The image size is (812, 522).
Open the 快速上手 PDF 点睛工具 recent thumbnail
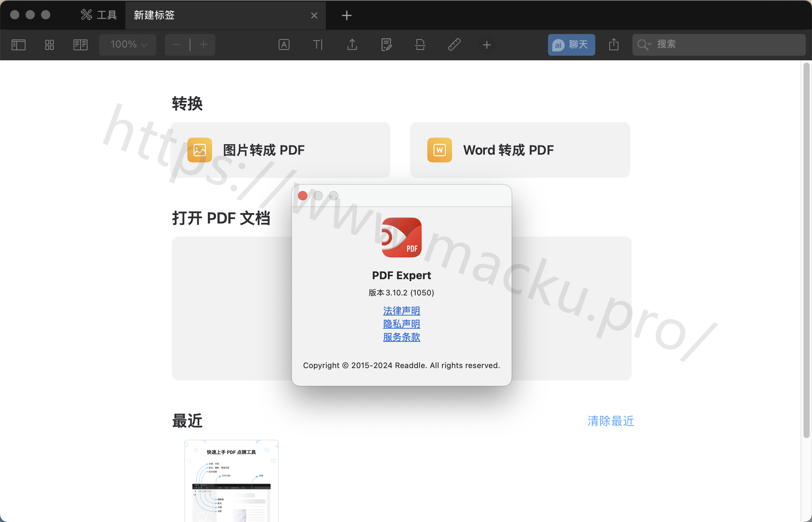tap(231, 481)
